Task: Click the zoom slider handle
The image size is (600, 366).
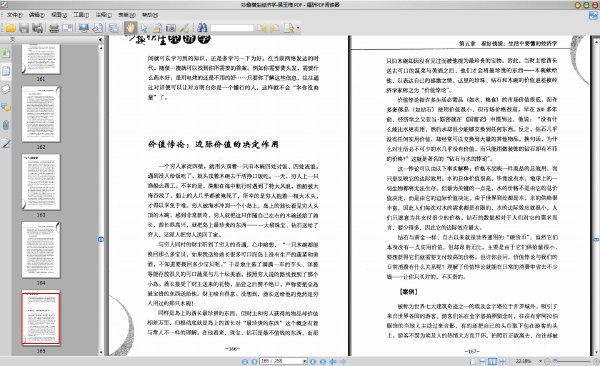Action: (555, 361)
